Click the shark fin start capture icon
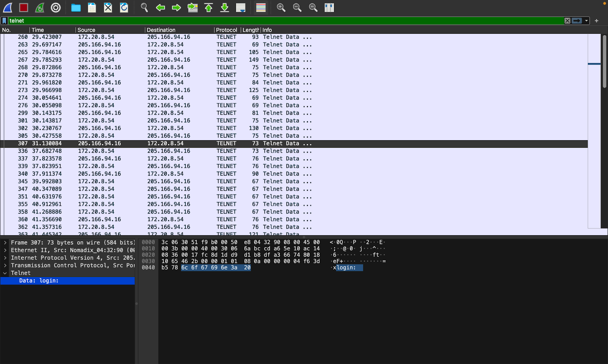Image resolution: width=608 pixels, height=364 pixels. click(x=8, y=8)
